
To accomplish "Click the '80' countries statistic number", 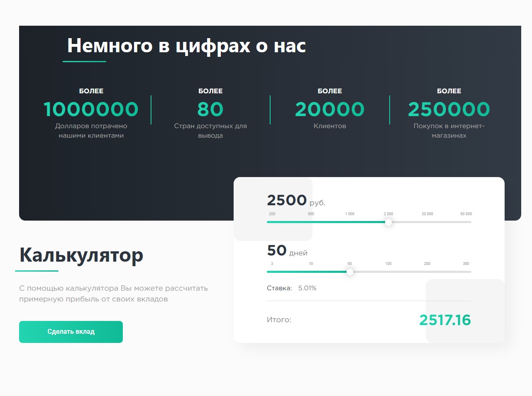I will tap(210, 109).
